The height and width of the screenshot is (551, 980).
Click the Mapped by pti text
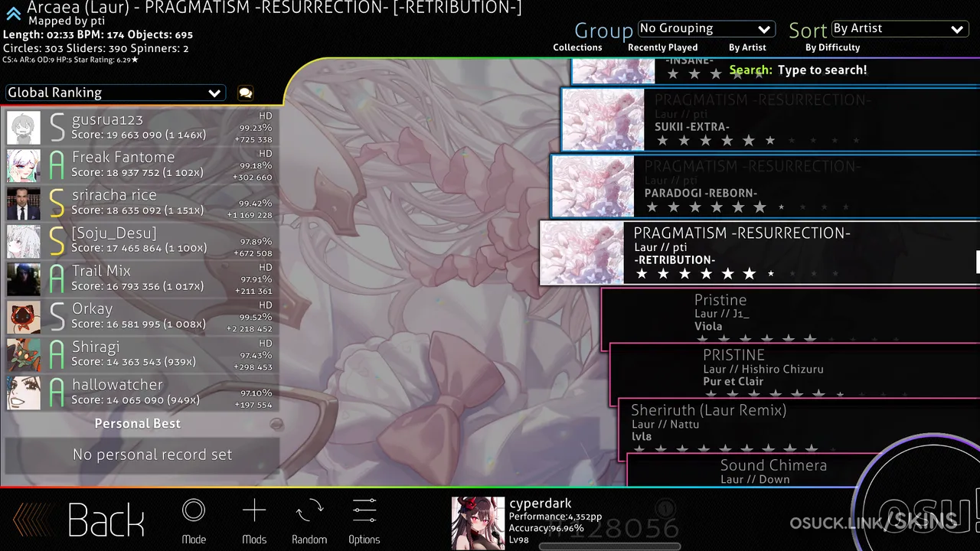pos(67,22)
